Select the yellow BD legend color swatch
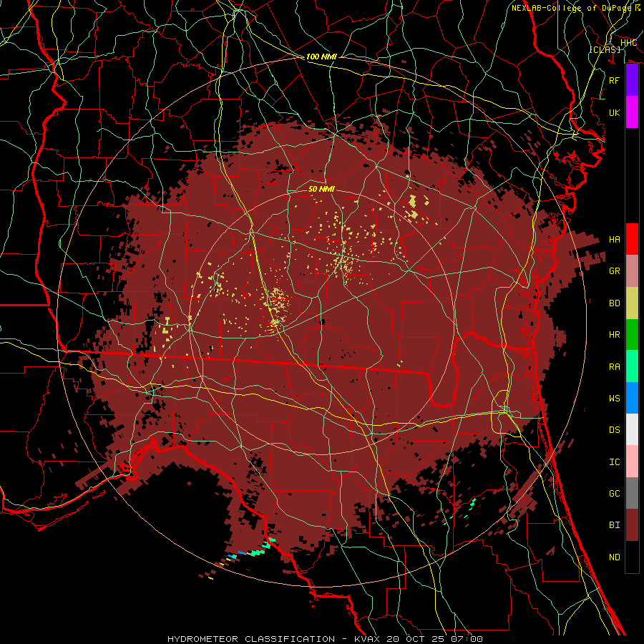644x644 pixels. 632,303
